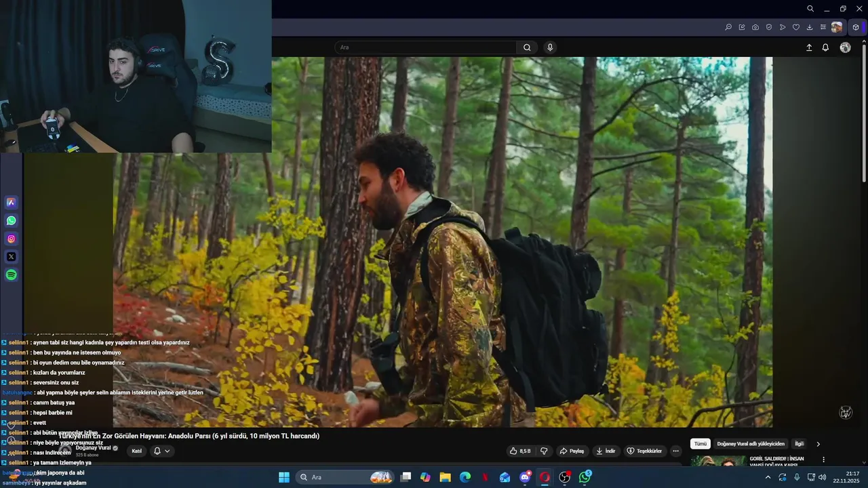This screenshot has height=488, width=868.
Task: Open GORİL SALDIRDI recommended video thumbnail
Action: pyautogui.click(x=718, y=461)
